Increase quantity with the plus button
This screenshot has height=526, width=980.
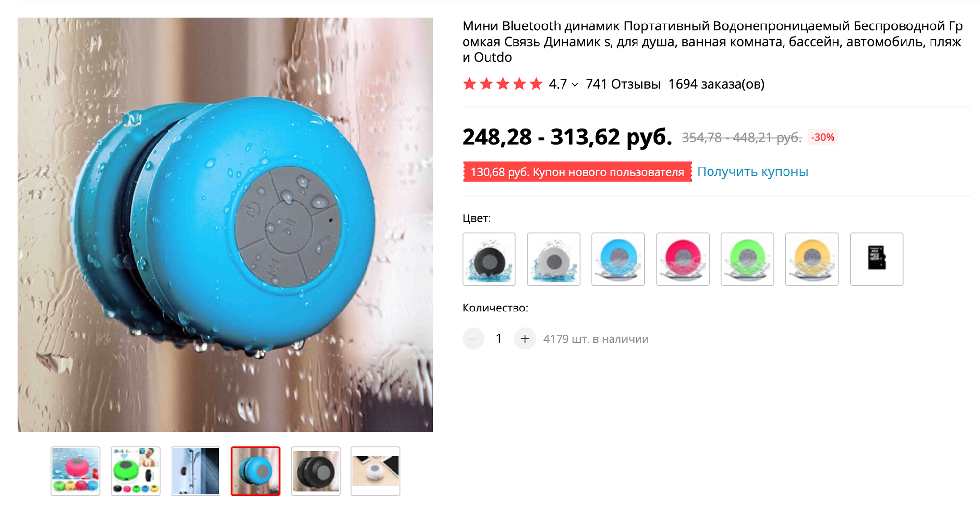(525, 338)
